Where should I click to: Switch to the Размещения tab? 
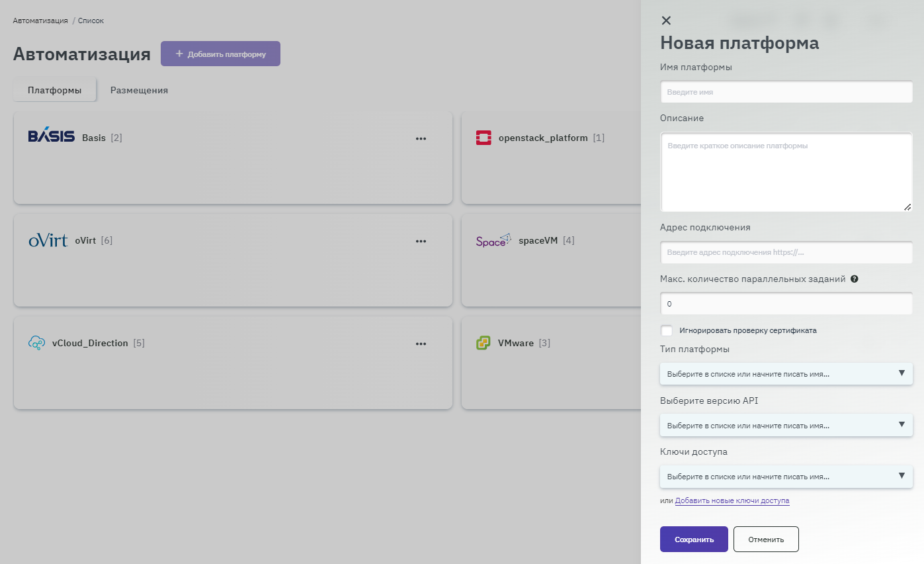[x=139, y=90]
